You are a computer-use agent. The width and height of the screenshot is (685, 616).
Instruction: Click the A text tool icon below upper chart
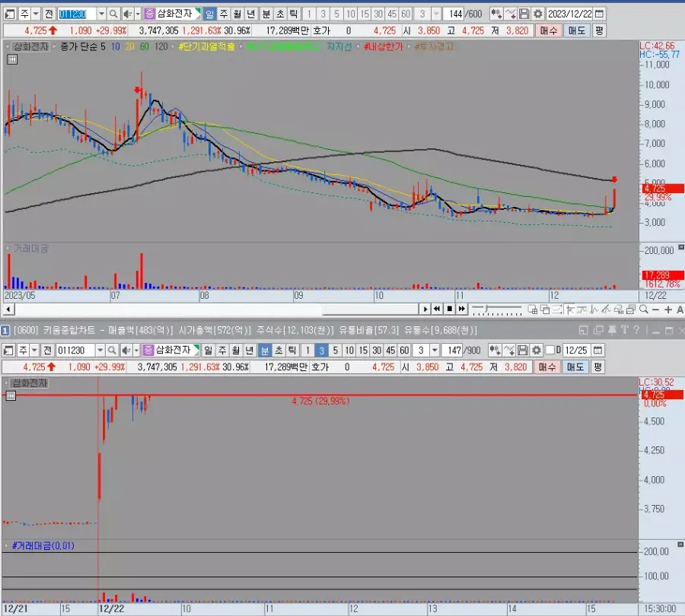[x=680, y=310]
